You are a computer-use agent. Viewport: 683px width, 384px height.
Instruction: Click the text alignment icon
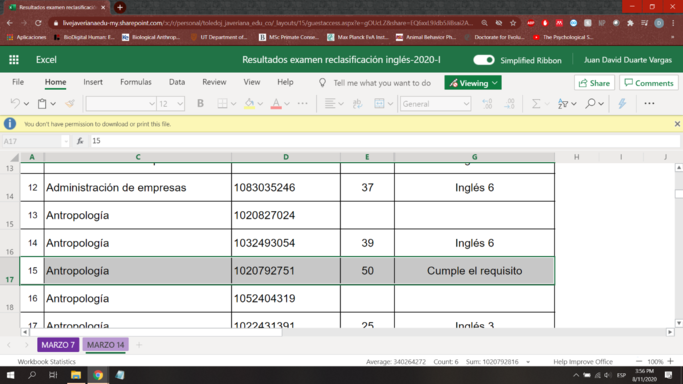(330, 103)
